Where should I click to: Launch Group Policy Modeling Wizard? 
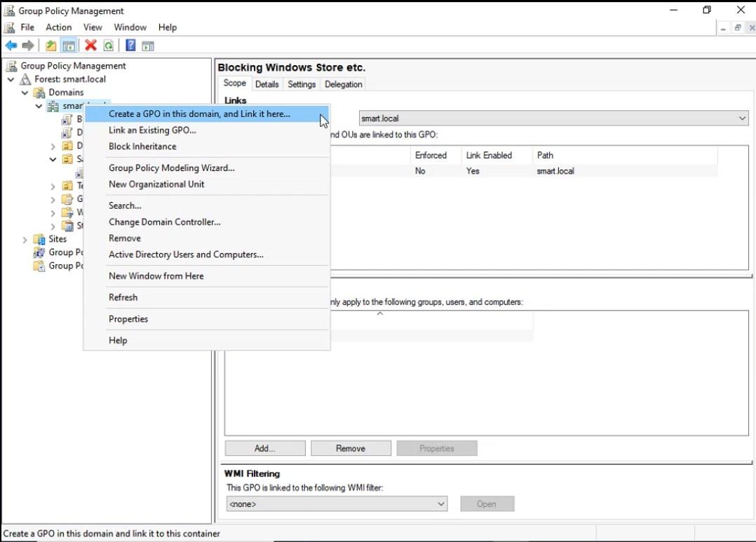(207, 168)
